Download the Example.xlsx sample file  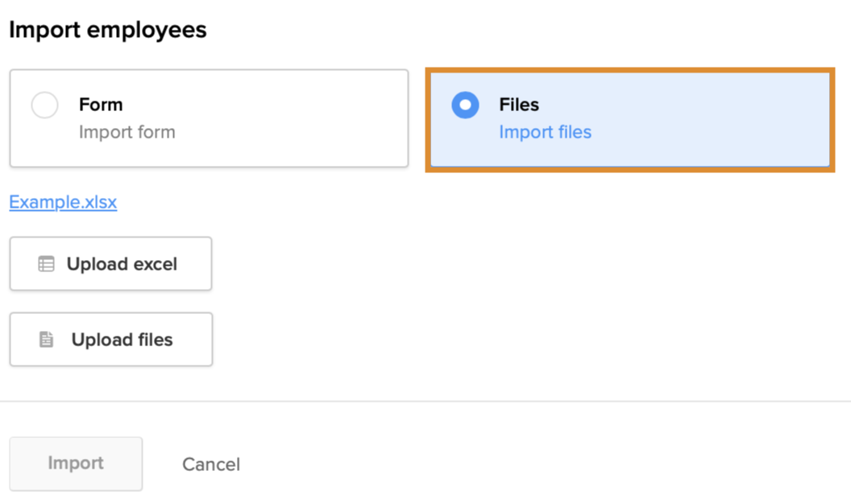pyautogui.click(x=63, y=202)
